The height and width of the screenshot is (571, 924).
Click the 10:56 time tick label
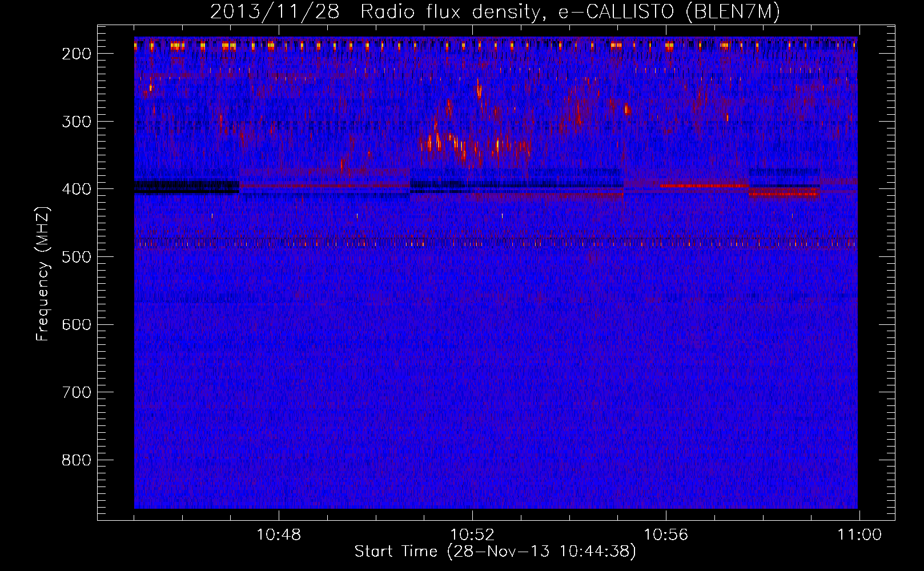coord(666,535)
